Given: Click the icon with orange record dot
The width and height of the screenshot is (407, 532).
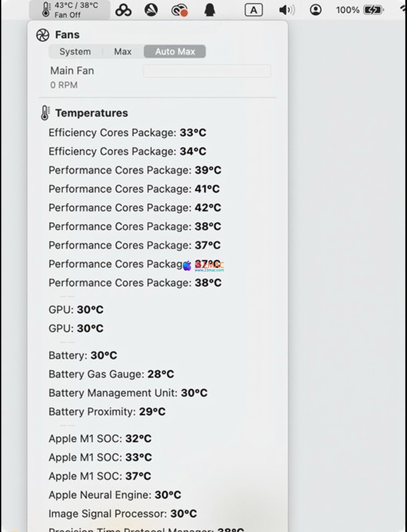Looking at the screenshot, I should [180, 10].
